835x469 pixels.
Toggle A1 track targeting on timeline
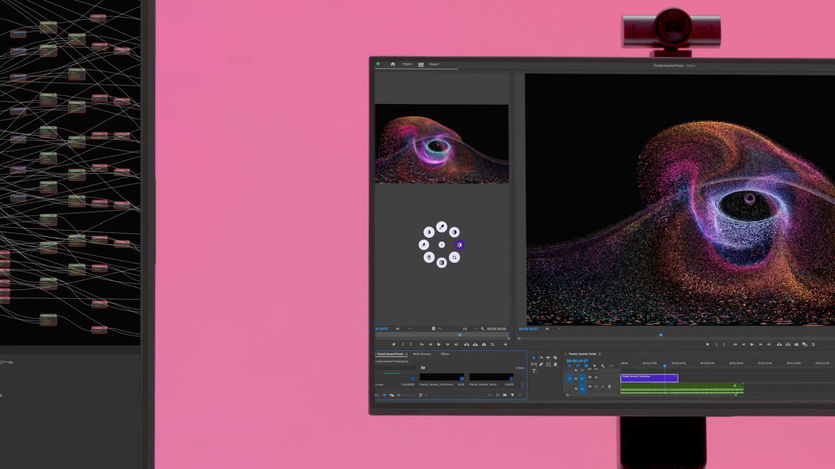[582, 389]
